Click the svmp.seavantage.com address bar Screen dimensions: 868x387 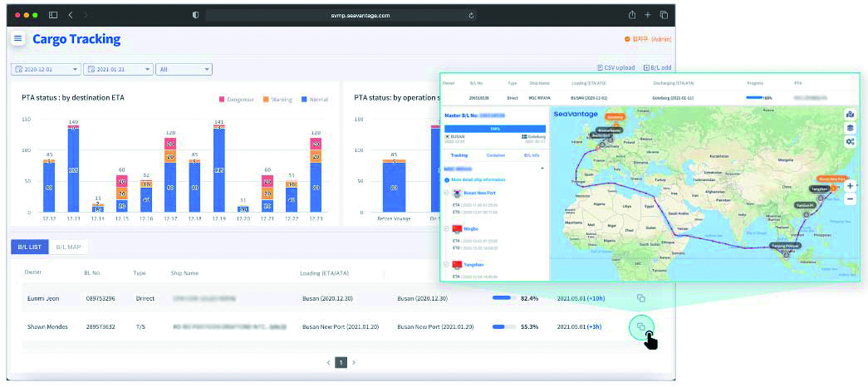341,16
